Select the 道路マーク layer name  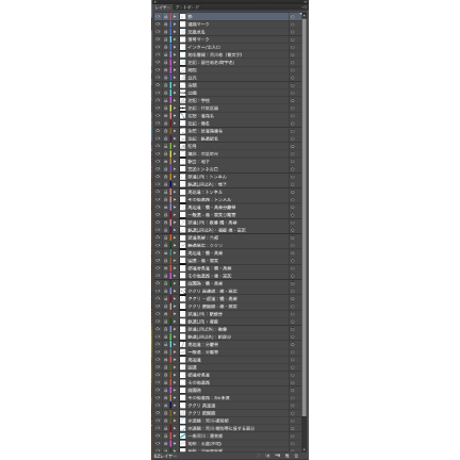(198, 24)
